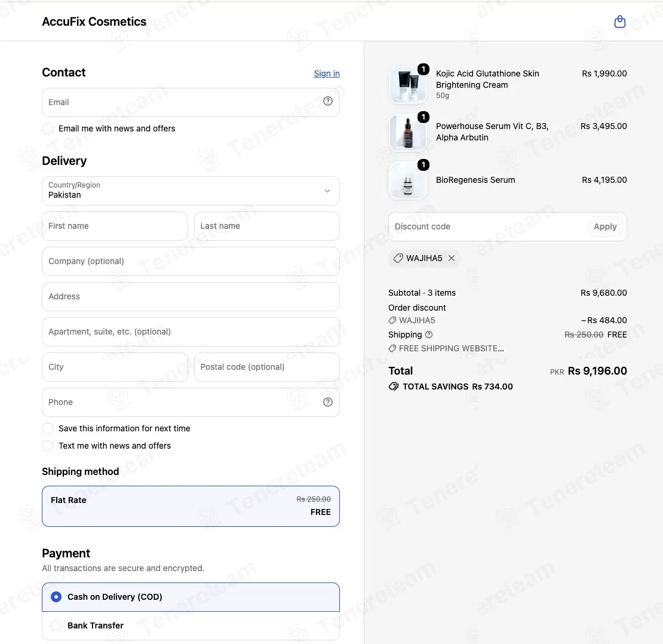
Task: Open the shopping bag cart icon
Action: pos(619,22)
